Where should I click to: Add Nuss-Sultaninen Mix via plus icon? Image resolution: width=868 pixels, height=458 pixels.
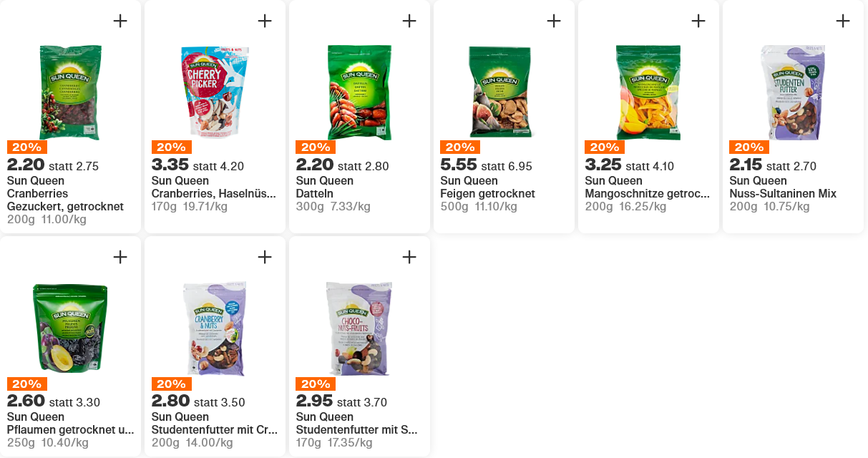click(843, 21)
